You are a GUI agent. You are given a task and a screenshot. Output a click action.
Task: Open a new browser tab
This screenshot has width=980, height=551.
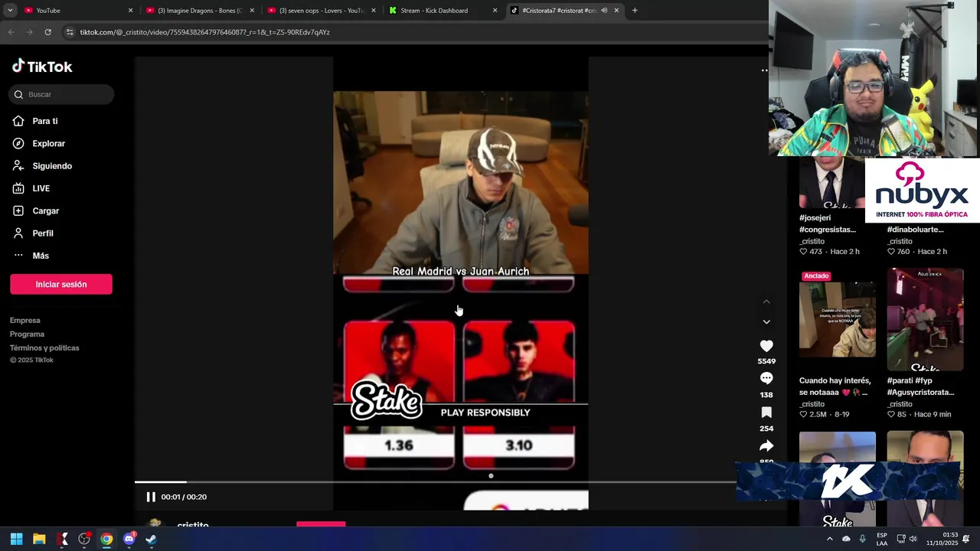click(635, 10)
